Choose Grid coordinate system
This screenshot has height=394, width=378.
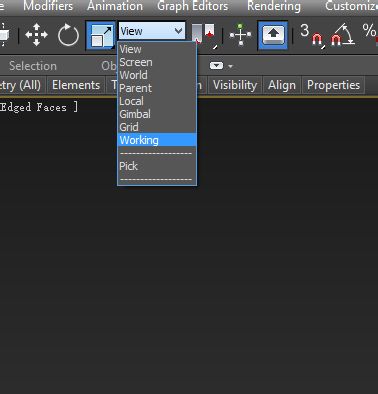tap(157, 127)
